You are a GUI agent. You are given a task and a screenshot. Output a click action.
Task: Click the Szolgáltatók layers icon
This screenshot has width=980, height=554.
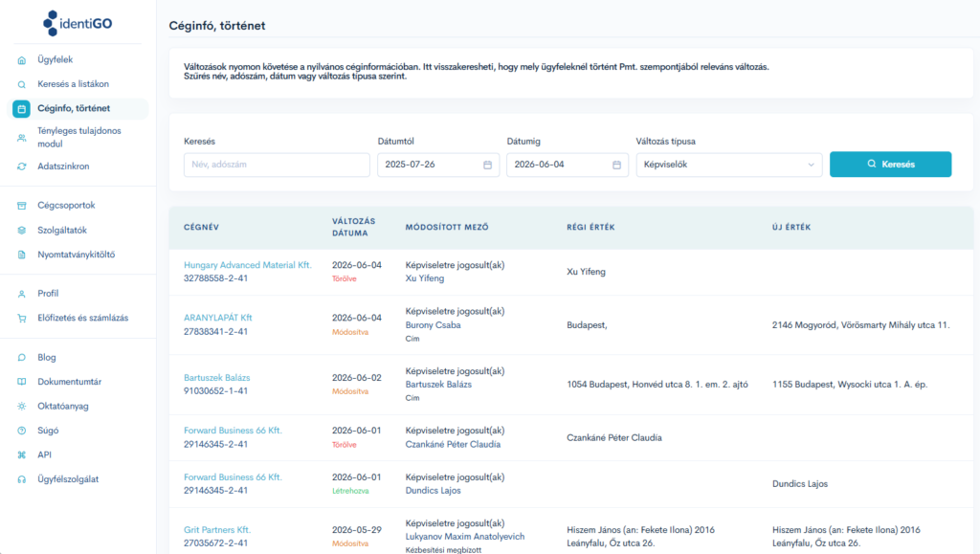(x=22, y=231)
